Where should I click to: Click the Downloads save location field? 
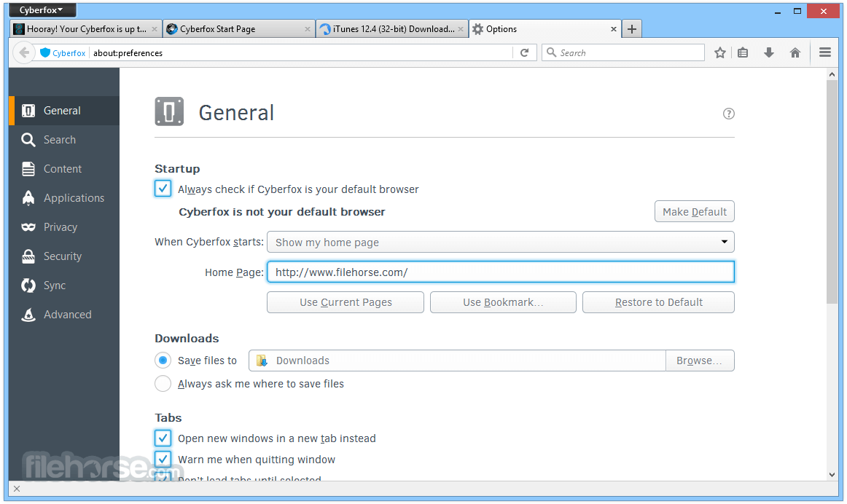coord(457,361)
